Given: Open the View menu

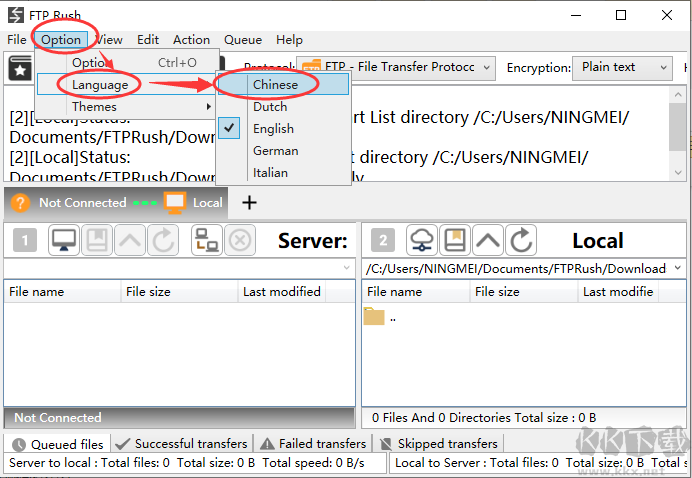Looking at the screenshot, I should pyautogui.click(x=109, y=40).
